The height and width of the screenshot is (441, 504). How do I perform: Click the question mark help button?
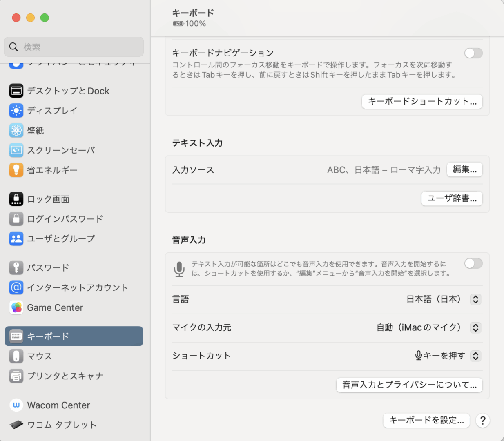(482, 420)
